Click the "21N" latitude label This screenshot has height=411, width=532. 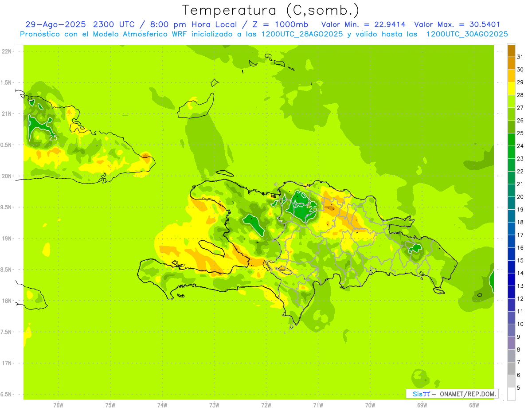[6, 114]
